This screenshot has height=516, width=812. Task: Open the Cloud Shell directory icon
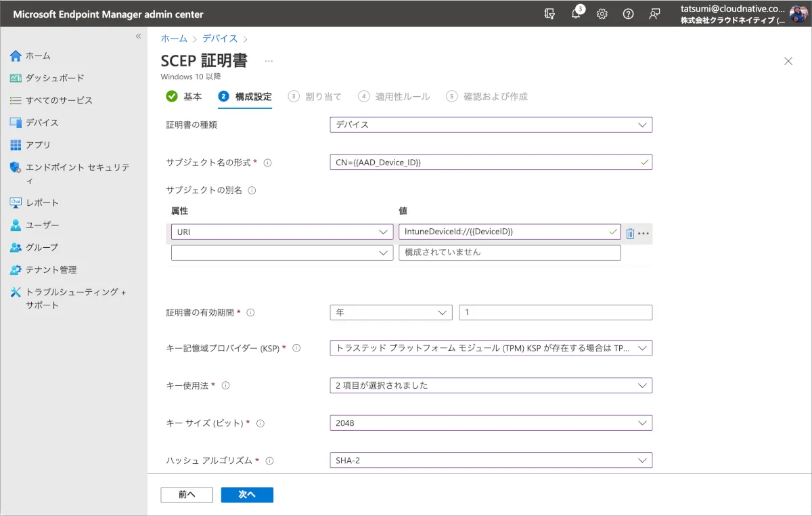point(550,14)
